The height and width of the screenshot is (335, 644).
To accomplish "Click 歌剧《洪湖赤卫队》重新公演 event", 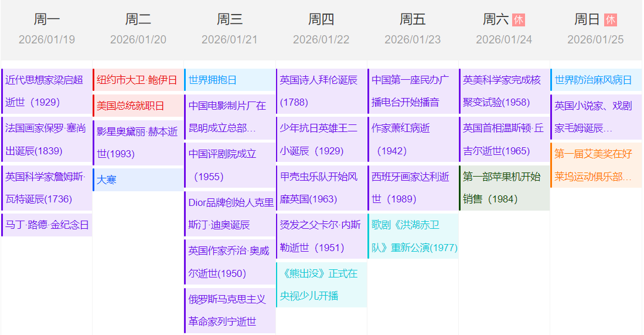I will pos(413,236).
